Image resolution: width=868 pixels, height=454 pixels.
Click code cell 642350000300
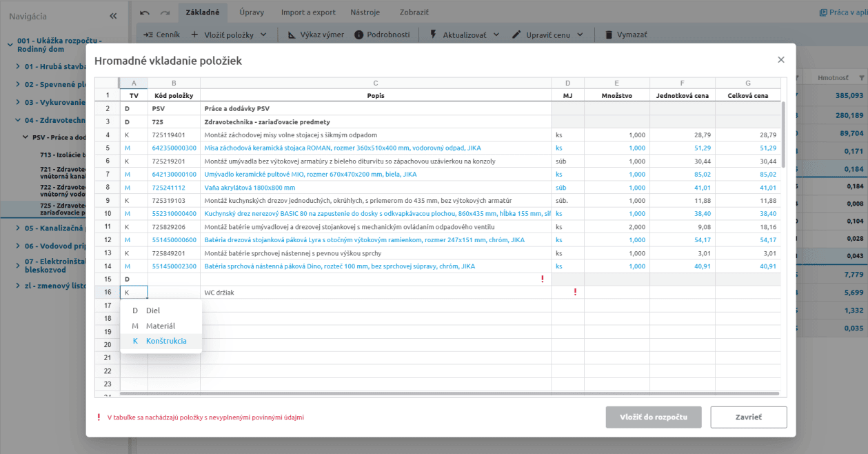point(174,148)
